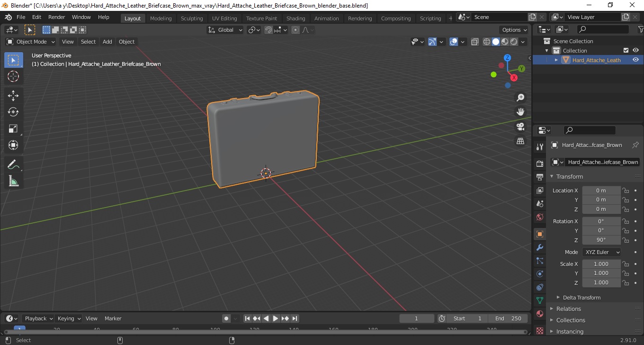
Task: Hide Hard_Attache_Leath object in outliner
Action: point(635,60)
